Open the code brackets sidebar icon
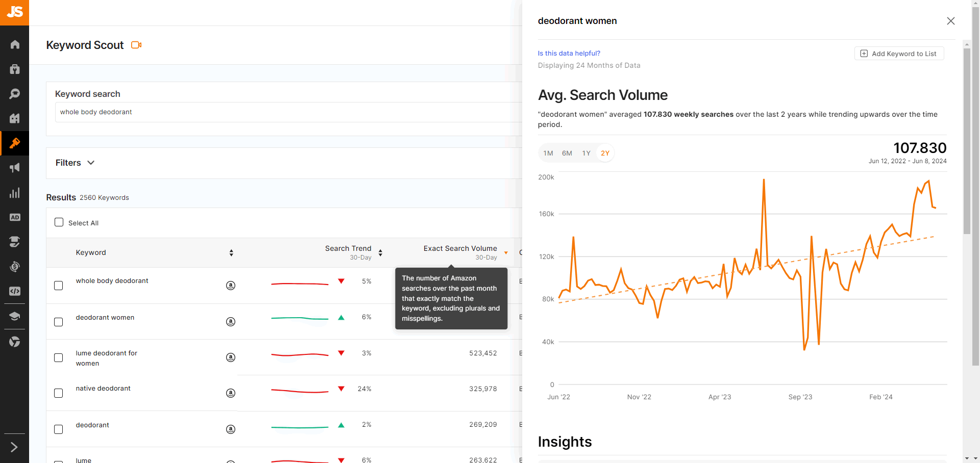The image size is (980, 463). pyautogui.click(x=14, y=291)
